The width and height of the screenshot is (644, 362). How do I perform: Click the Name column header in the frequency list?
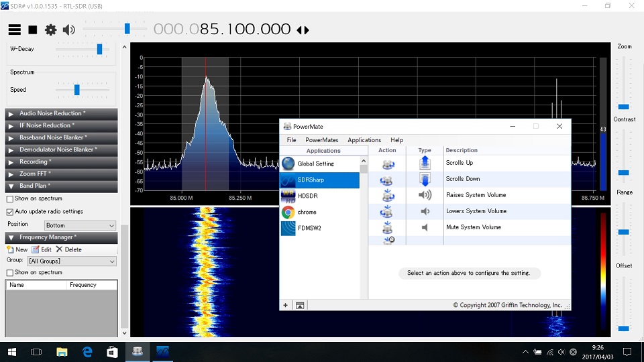(36, 285)
